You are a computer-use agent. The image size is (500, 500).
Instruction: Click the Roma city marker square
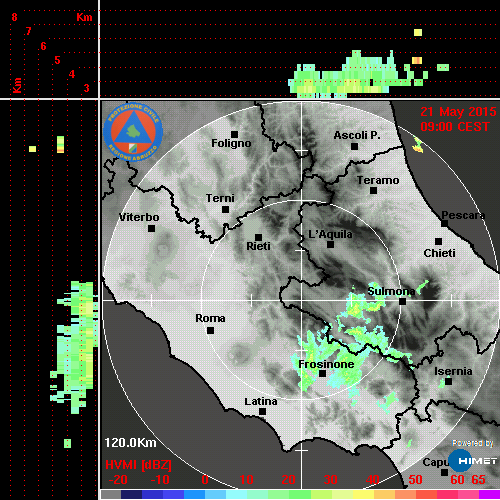[210, 331]
